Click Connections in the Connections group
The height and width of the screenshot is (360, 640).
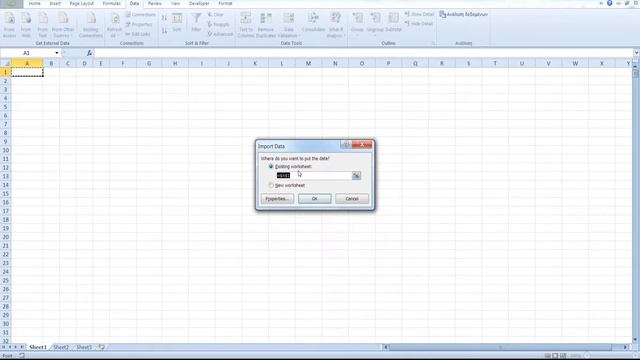click(x=140, y=15)
